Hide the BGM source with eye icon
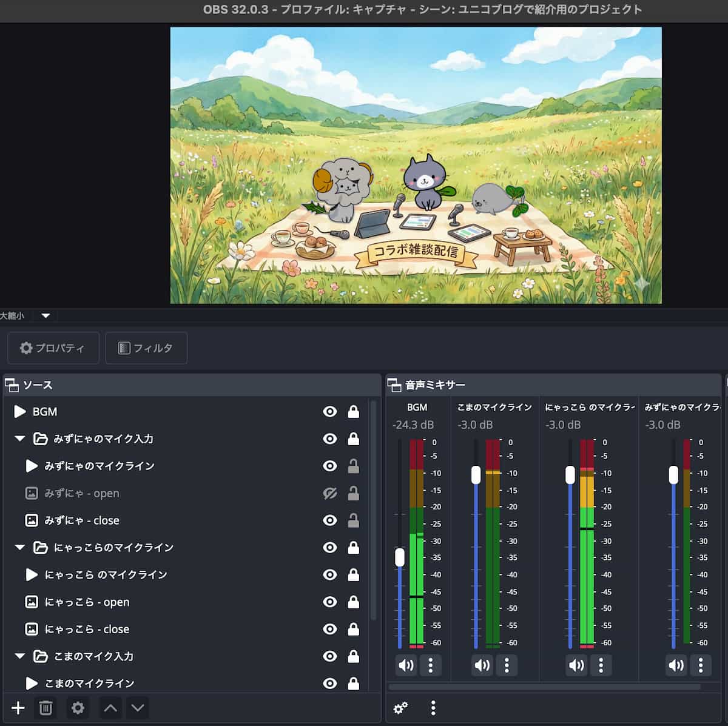 329,412
